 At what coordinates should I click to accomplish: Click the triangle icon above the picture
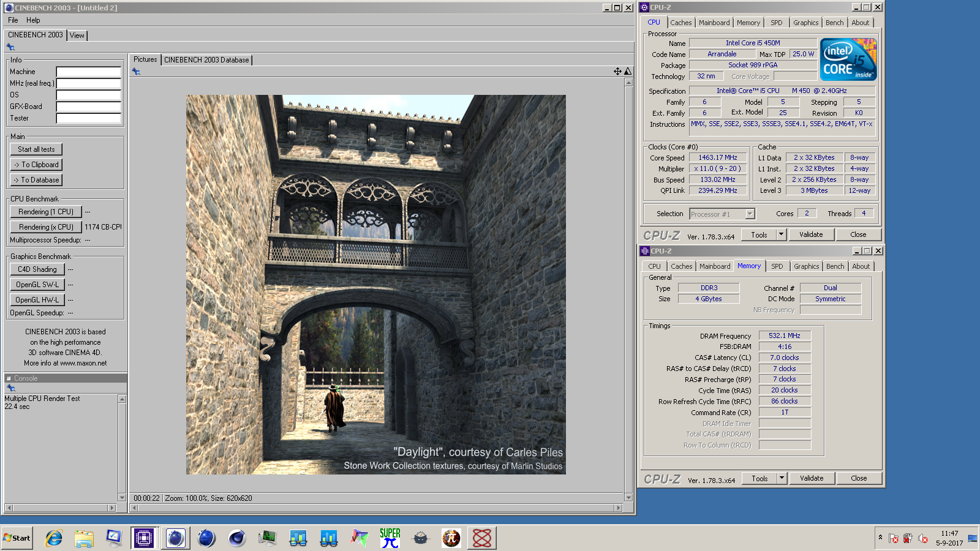click(x=628, y=72)
